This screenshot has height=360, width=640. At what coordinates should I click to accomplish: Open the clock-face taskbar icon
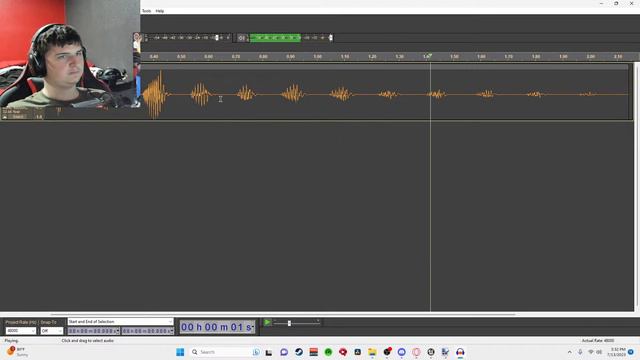click(x=431, y=352)
